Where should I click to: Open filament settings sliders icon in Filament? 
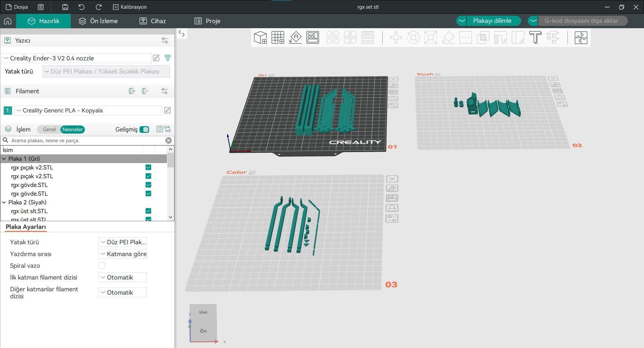(164, 91)
